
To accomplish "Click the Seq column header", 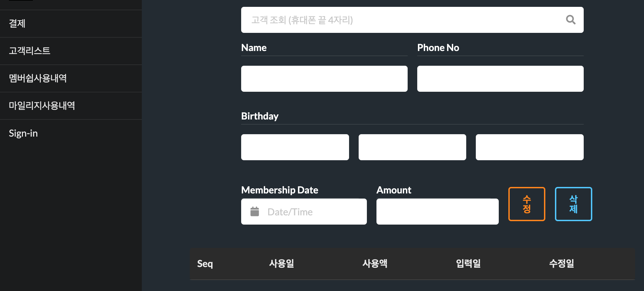I will coord(205,264).
